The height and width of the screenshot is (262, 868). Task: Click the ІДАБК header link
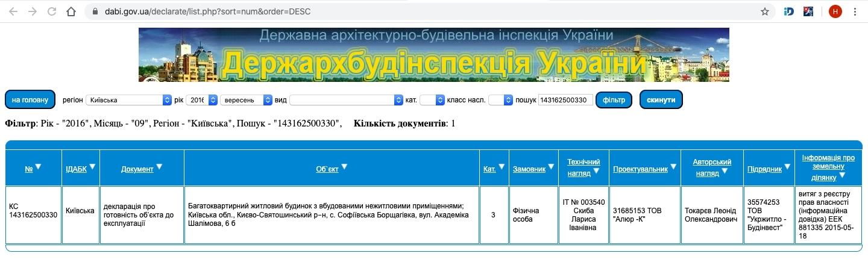click(x=76, y=169)
